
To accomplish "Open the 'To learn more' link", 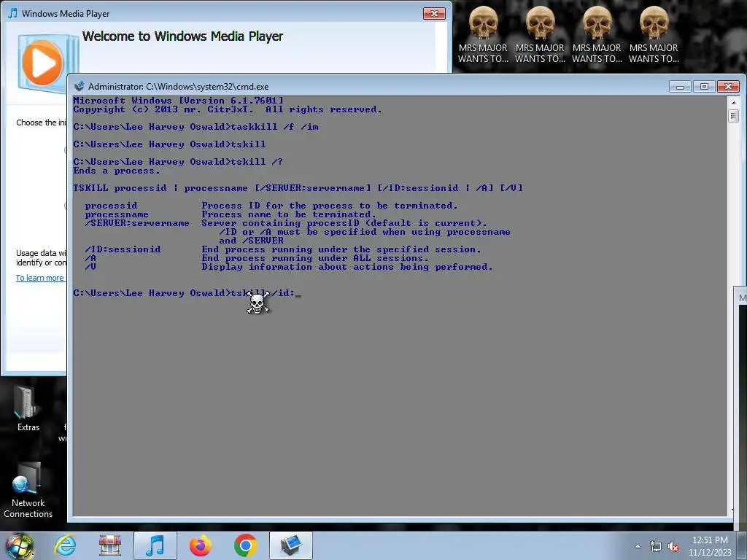I will pyautogui.click(x=40, y=278).
